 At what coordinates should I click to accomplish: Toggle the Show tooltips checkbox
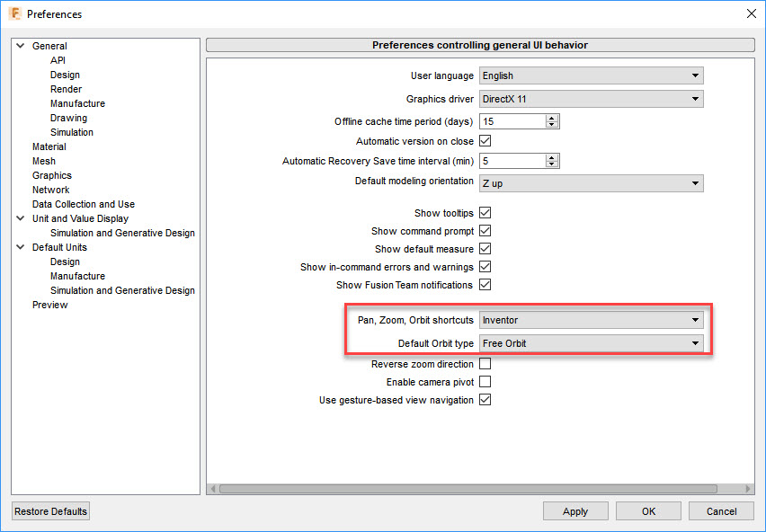pos(484,213)
